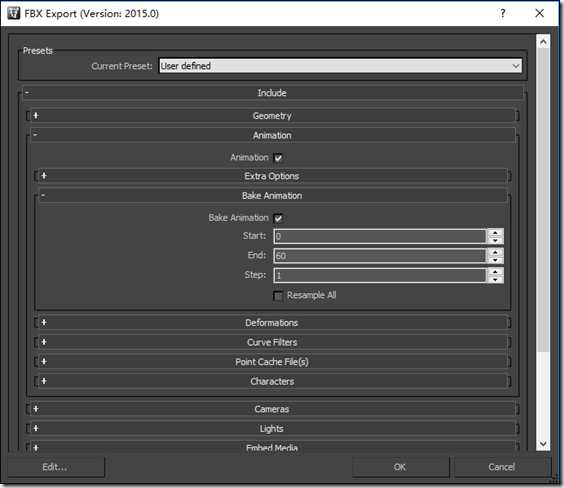Screen dimensions: 564x488
Task: Enable the Resample All checkbox
Action: (x=278, y=296)
